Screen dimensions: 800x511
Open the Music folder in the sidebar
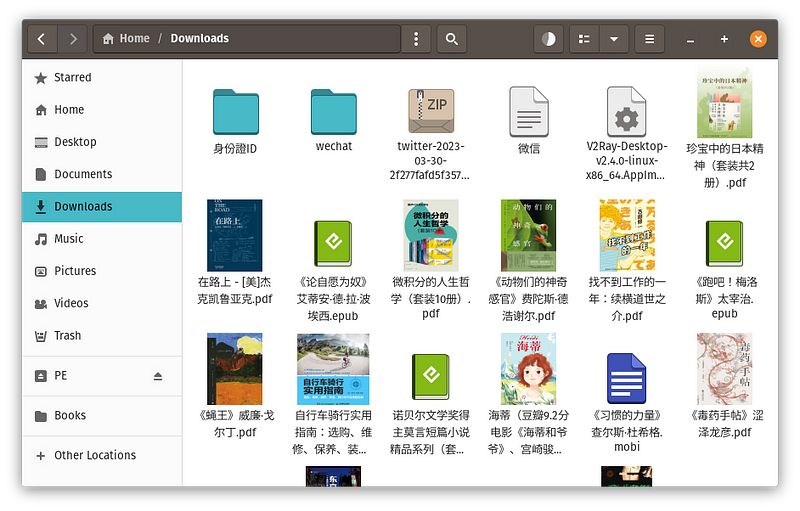coord(102,239)
